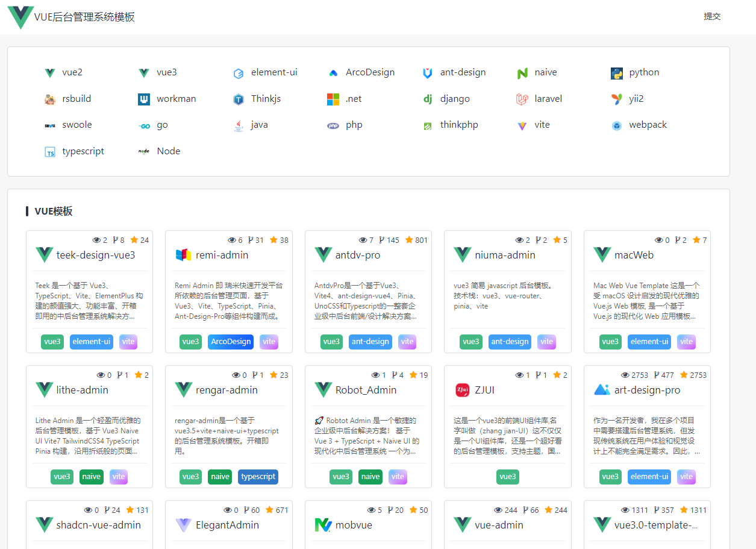Click the red ZJUI card logo
Screen dimensions: 756x549
coord(462,390)
